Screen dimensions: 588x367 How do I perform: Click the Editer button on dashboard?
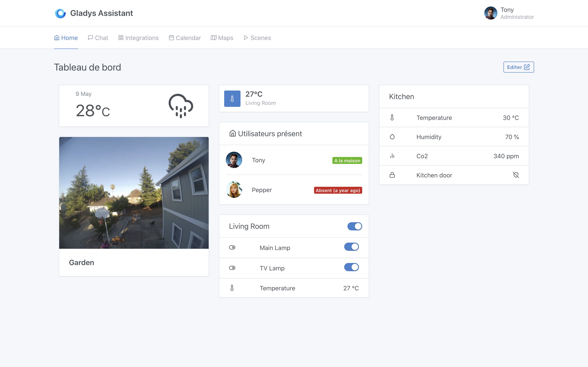[x=519, y=67]
